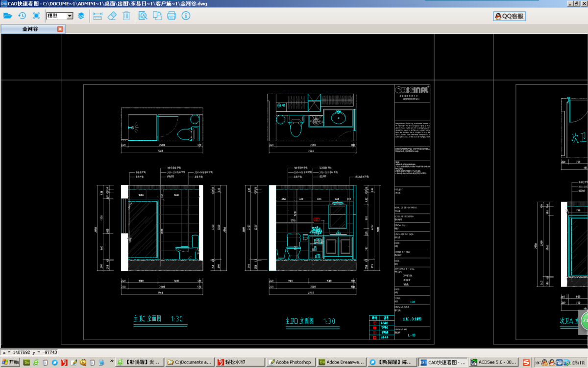Click the coordinate readout in status bar

(x=30, y=352)
